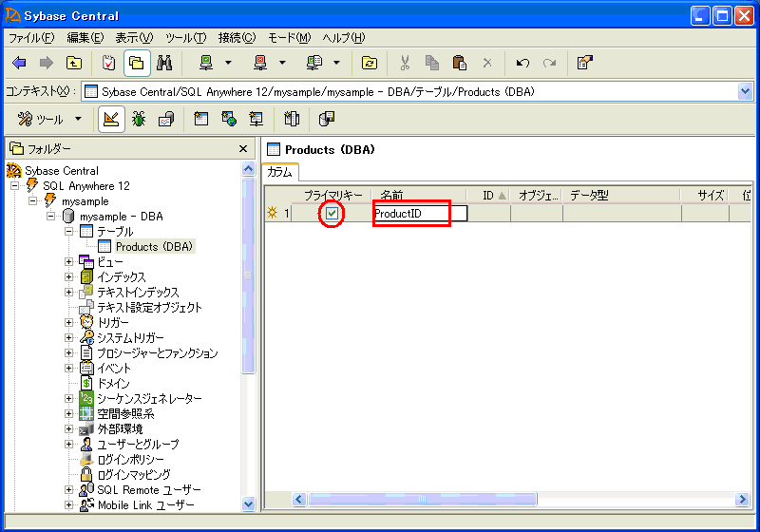Click the Paste clipboard icon

point(460,64)
